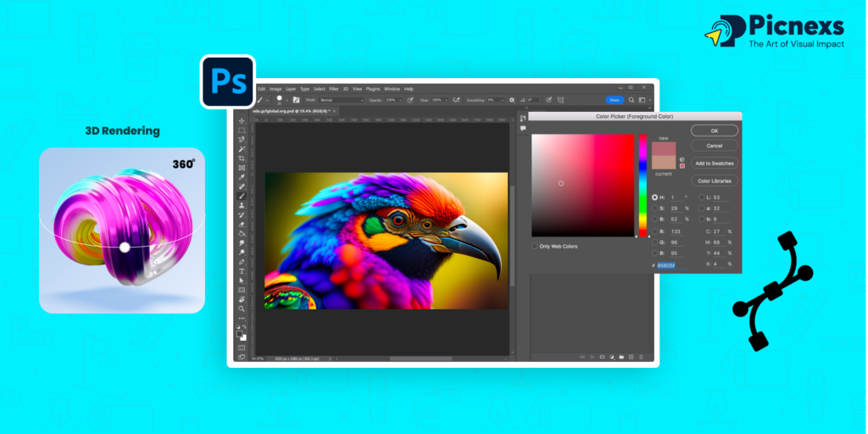The image size is (868, 434).
Task: Open the Filter menu
Action: [334, 89]
